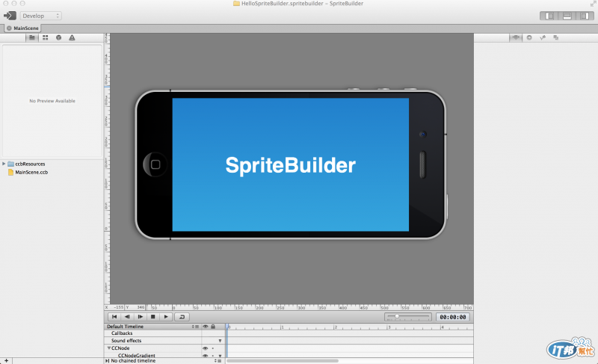The height and width of the screenshot is (364, 598).
Task: Open the node library cube tab
Action: [59, 37]
